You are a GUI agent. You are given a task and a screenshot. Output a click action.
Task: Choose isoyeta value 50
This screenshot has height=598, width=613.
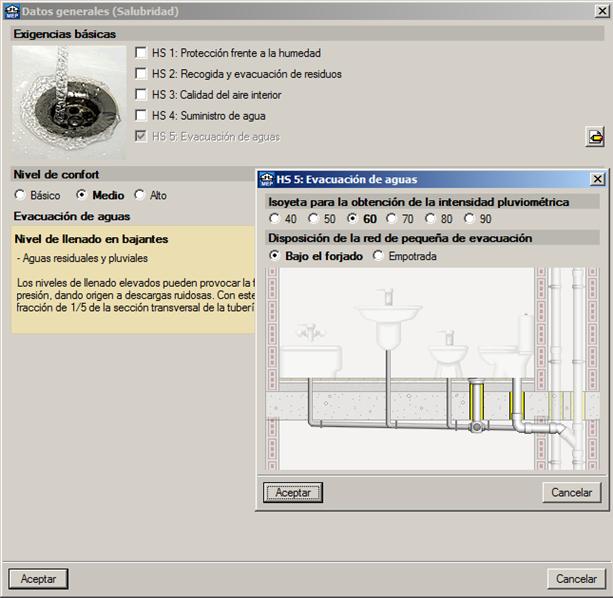pos(314,219)
